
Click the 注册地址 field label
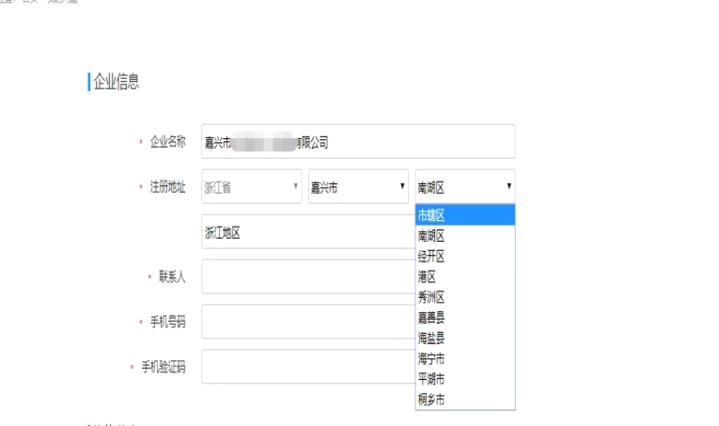[167, 187]
